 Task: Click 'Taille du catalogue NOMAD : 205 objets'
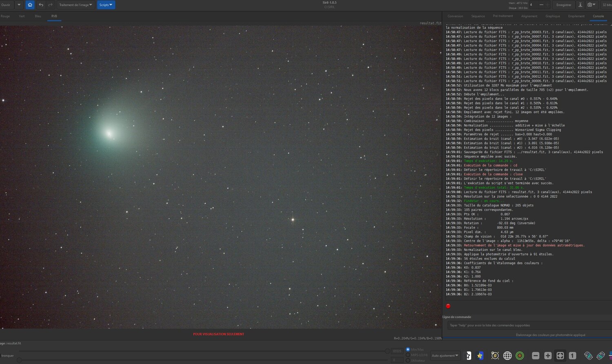(x=490, y=205)
